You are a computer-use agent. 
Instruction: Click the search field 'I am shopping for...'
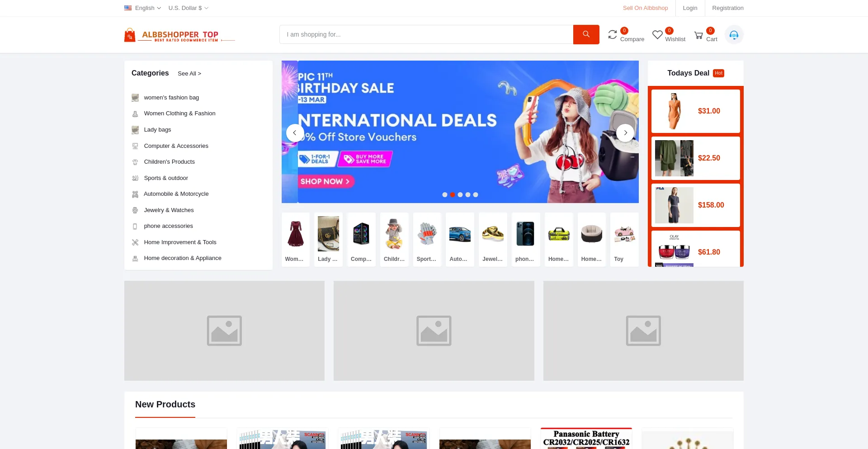426,34
